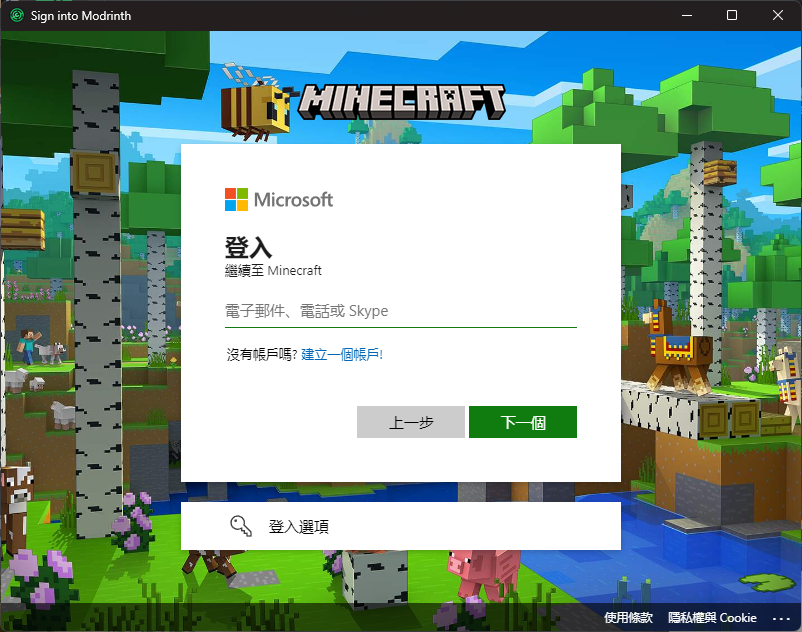This screenshot has height=632, width=802.
Task: Open 登入選項 sign-in options
Action: 298,526
